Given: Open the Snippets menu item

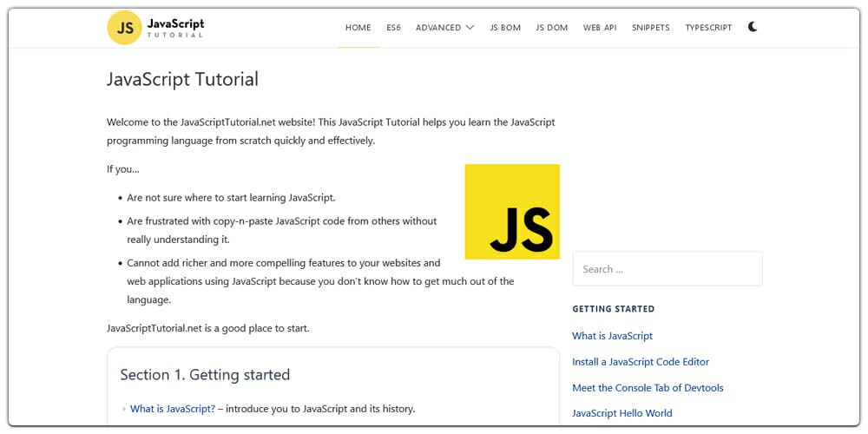Looking at the screenshot, I should click(x=650, y=27).
